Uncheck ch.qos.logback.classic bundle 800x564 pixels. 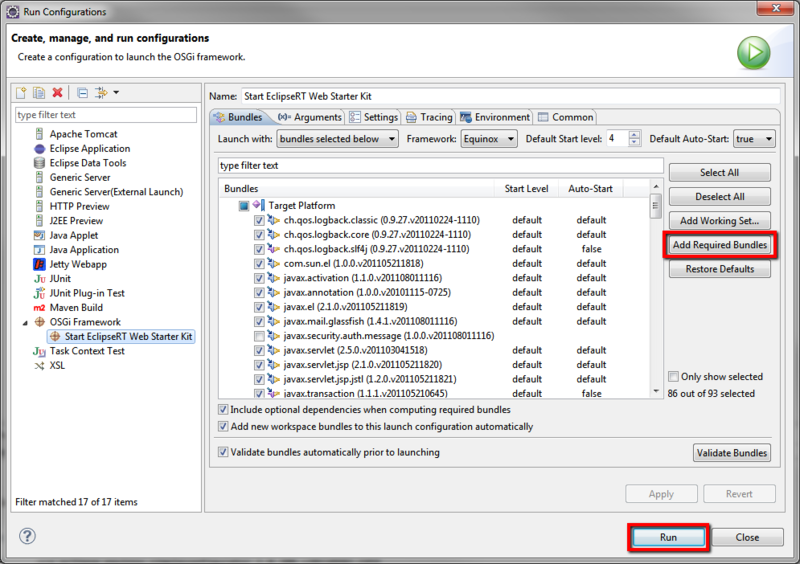(259, 220)
